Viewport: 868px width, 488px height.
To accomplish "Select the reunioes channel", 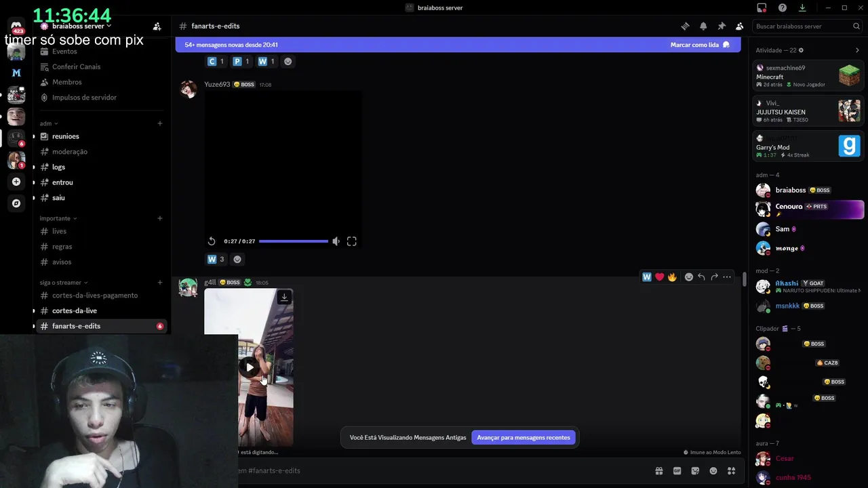I will [x=66, y=136].
